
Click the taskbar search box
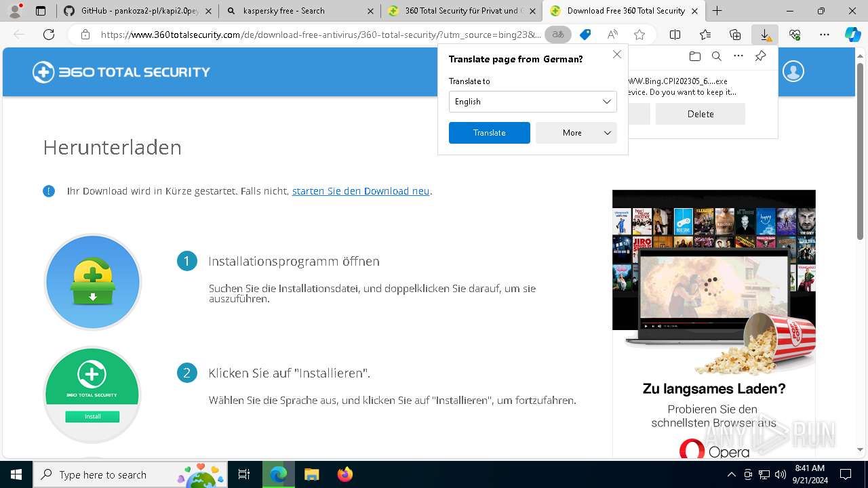(x=130, y=474)
